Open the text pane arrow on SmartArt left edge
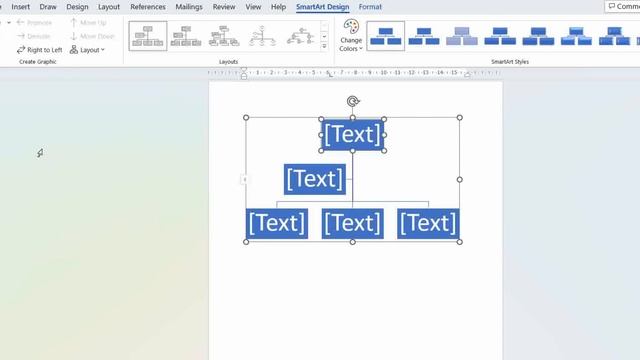 pyautogui.click(x=244, y=179)
